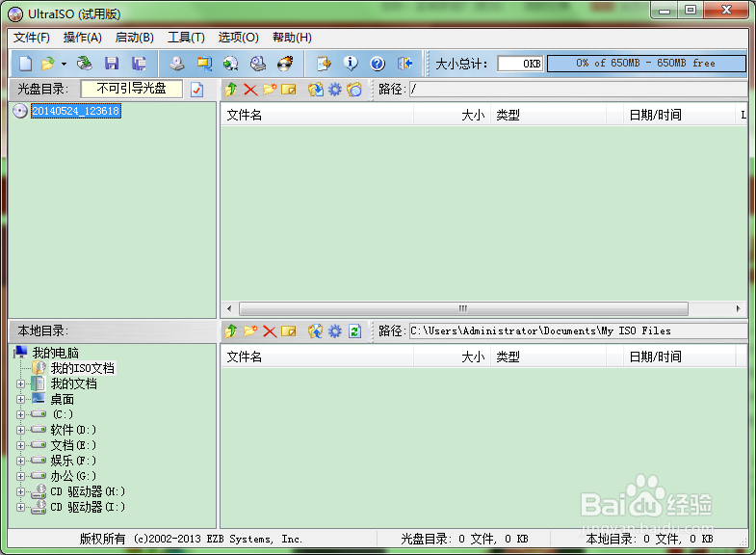Expand the 我的文档 tree node
756x555 pixels.
point(20,384)
